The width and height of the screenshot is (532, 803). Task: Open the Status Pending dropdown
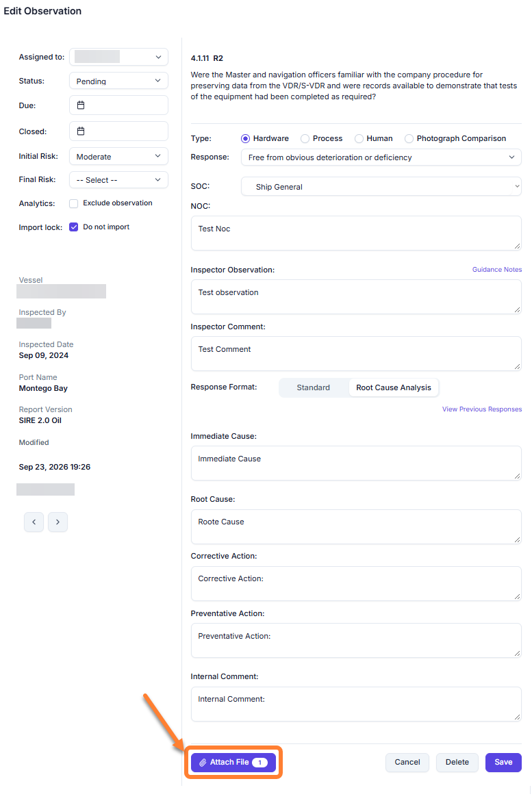point(118,81)
